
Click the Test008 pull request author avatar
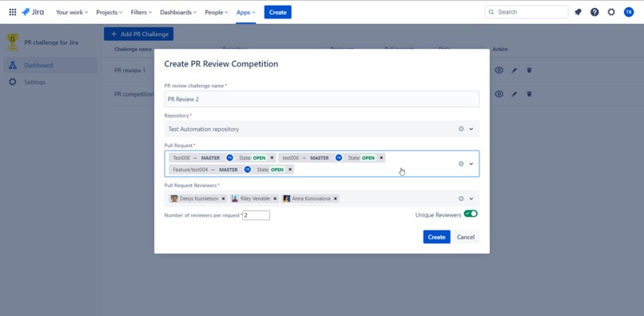tap(229, 158)
